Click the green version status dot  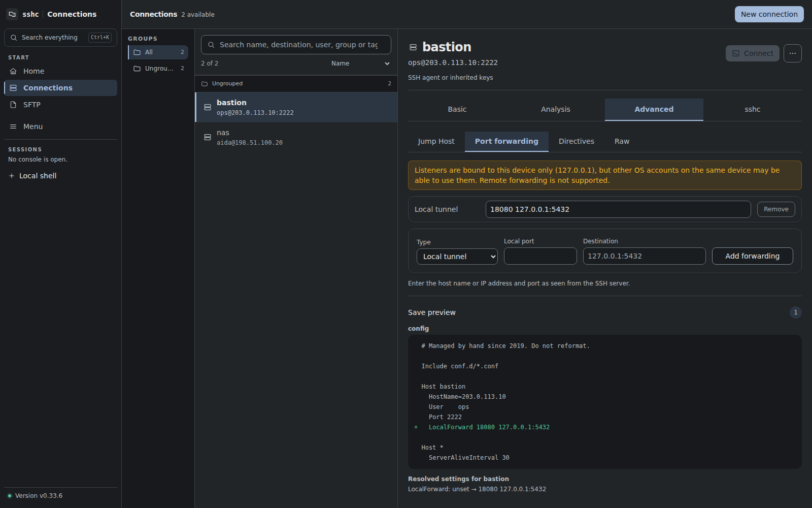click(x=10, y=496)
